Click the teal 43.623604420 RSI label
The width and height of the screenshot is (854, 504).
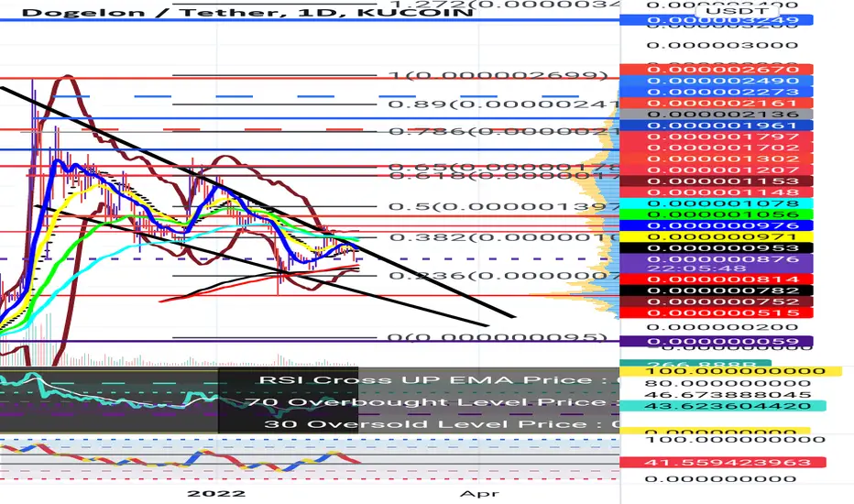click(723, 407)
